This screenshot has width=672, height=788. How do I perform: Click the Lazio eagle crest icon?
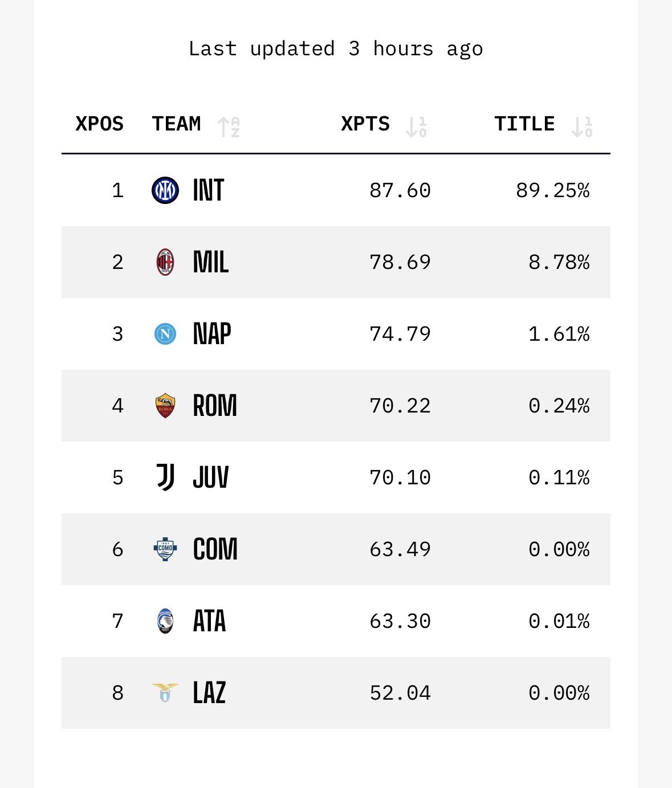(x=165, y=693)
